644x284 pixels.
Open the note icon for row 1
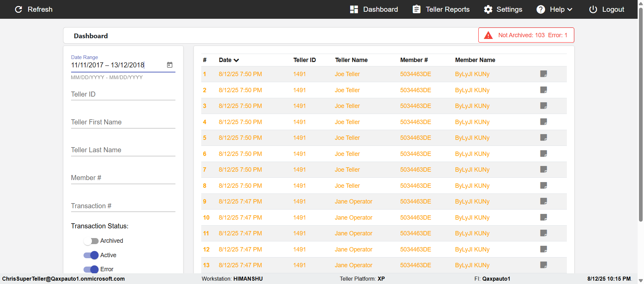coord(544,74)
